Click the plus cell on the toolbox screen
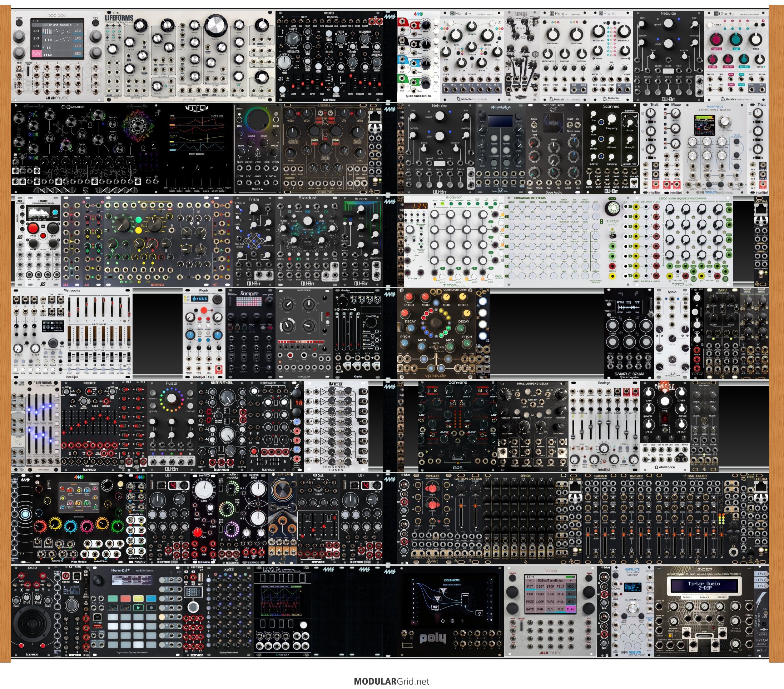The width and height of the screenshot is (784, 689). [x=78, y=25]
